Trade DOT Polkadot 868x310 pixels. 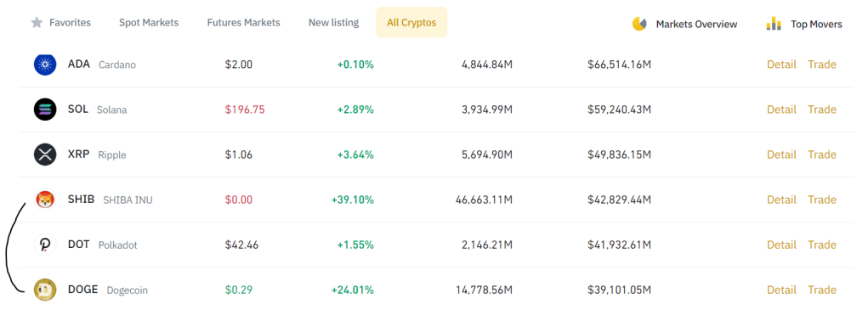[x=822, y=245]
